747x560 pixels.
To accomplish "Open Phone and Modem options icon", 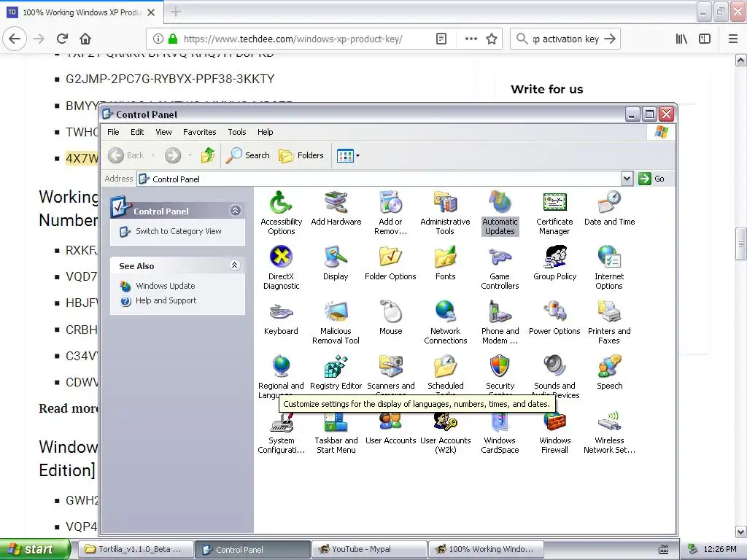I will [500, 322].
